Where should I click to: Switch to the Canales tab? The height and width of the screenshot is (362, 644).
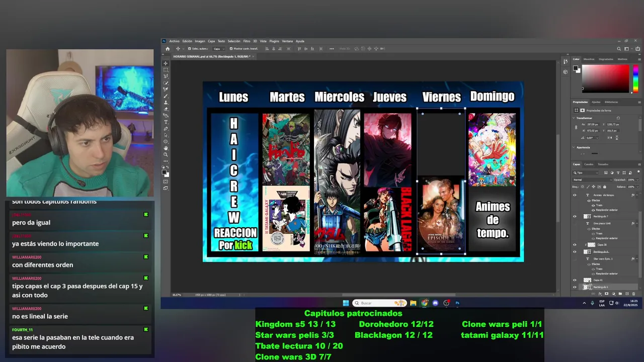click(x=589, y=164)
